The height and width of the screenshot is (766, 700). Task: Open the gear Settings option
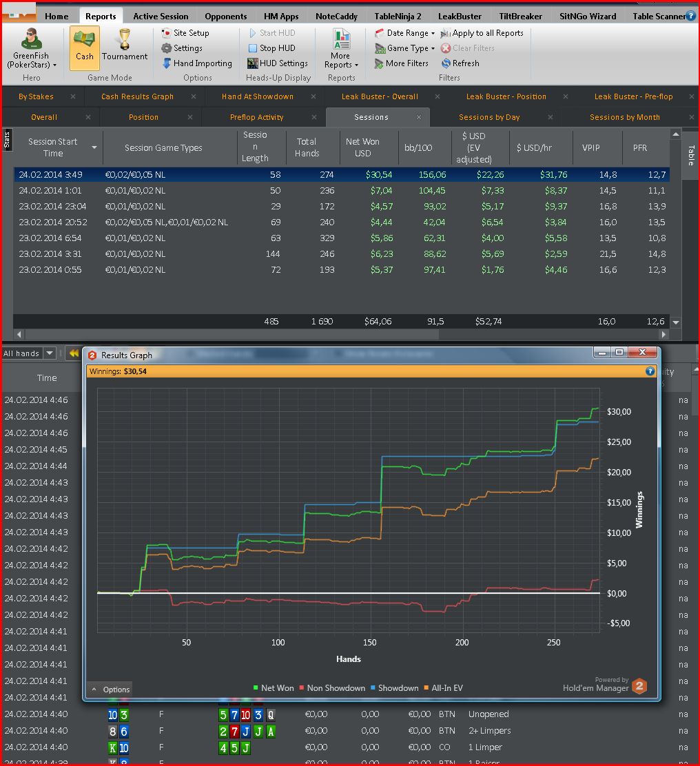(182, 48)
